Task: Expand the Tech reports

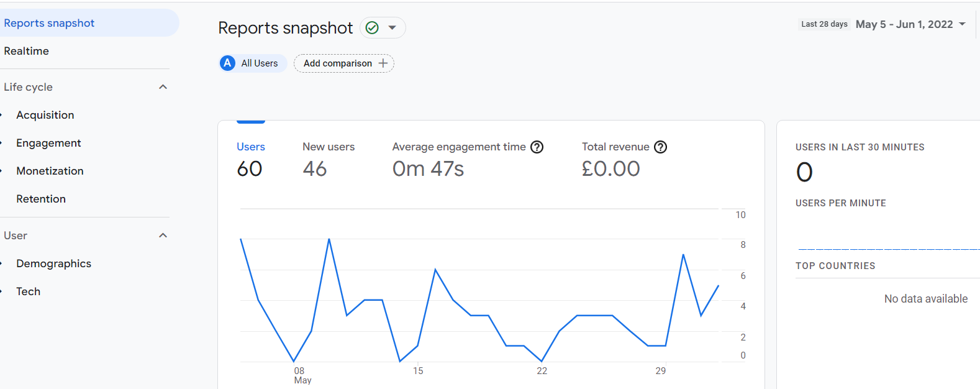Action: coord(28,291)
